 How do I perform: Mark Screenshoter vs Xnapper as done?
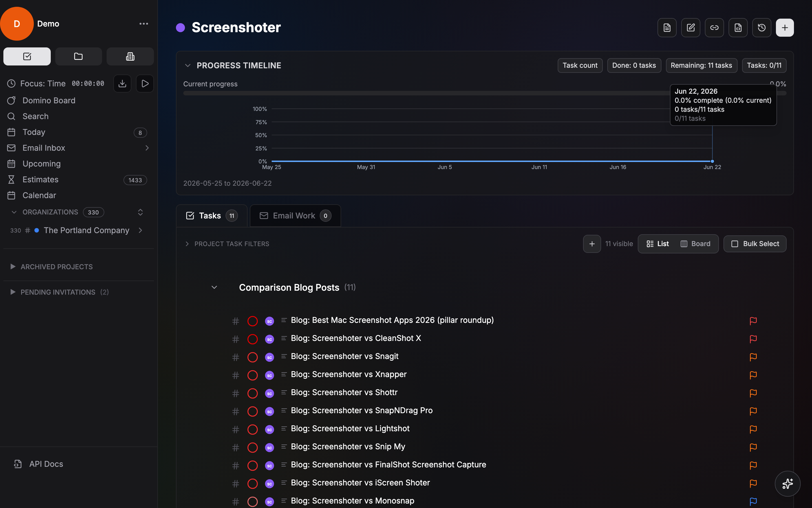click(252, 375)
